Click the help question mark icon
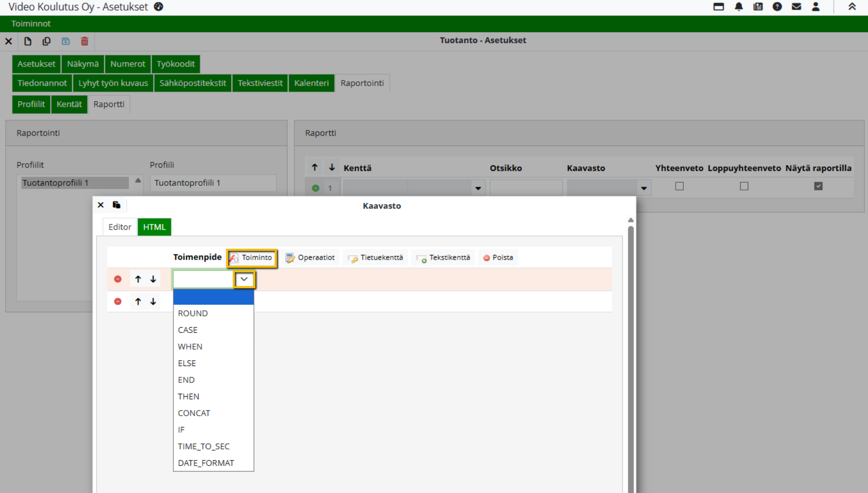Viewport: 868px width, 493px height. pos(777,7)
